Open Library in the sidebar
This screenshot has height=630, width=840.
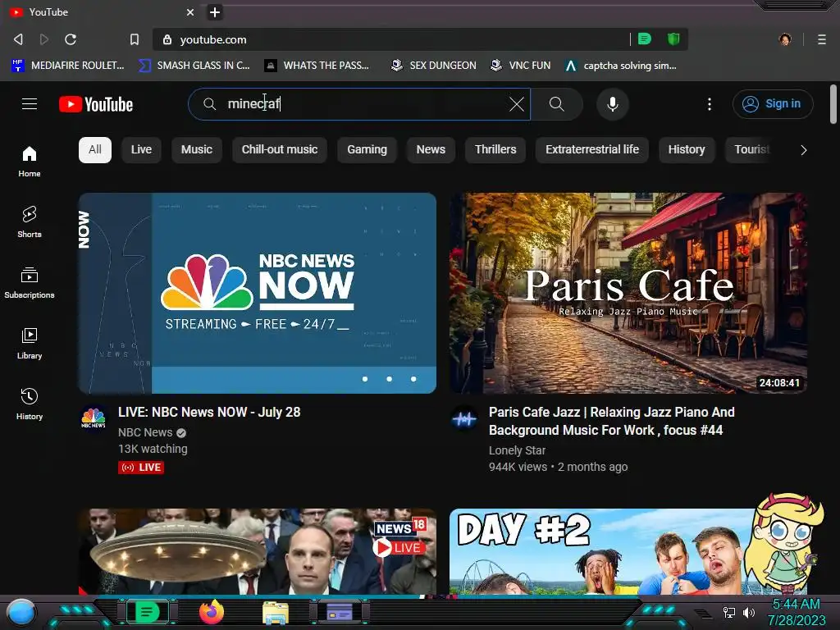30,344
